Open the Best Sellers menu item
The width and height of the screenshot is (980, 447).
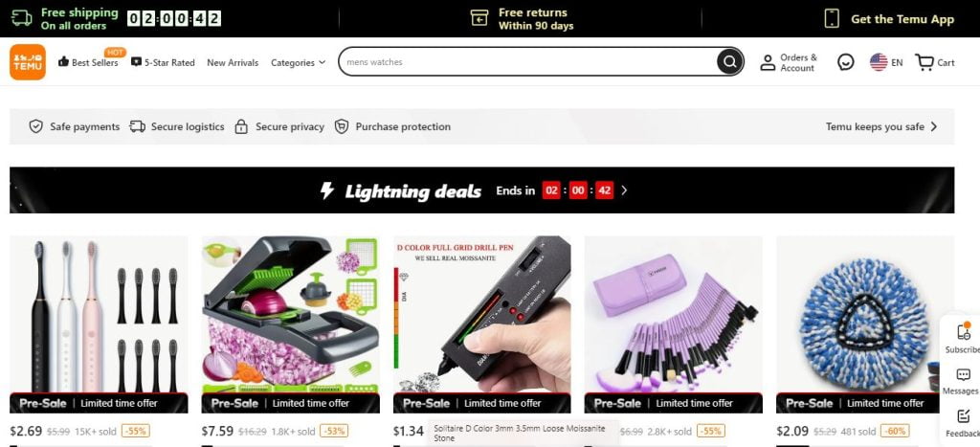tap(88, 62)
